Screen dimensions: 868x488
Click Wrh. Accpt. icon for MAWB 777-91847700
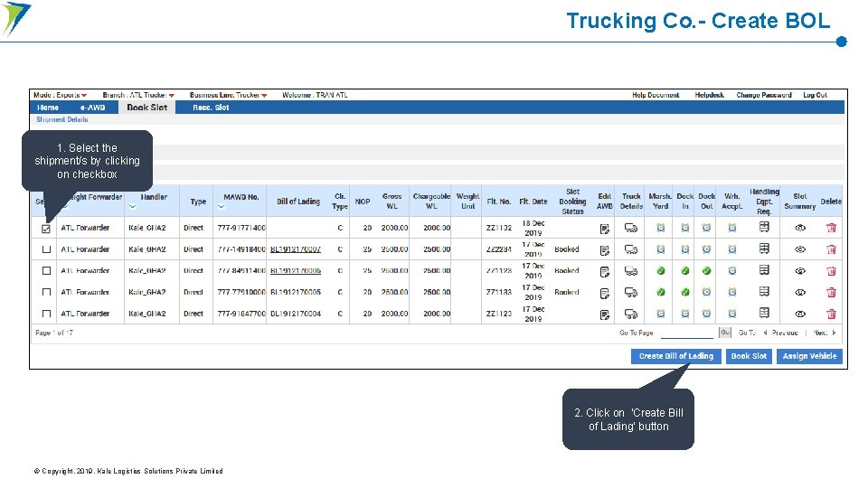731,314
